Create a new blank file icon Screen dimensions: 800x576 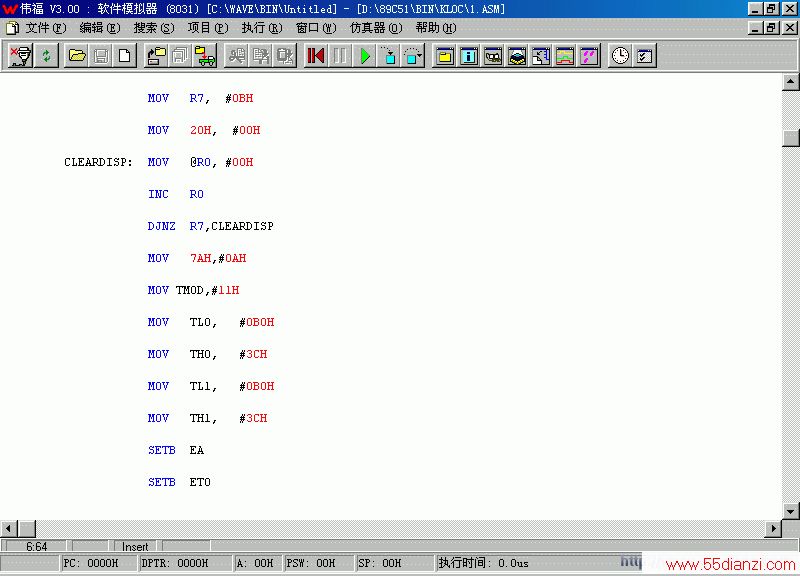124,56
